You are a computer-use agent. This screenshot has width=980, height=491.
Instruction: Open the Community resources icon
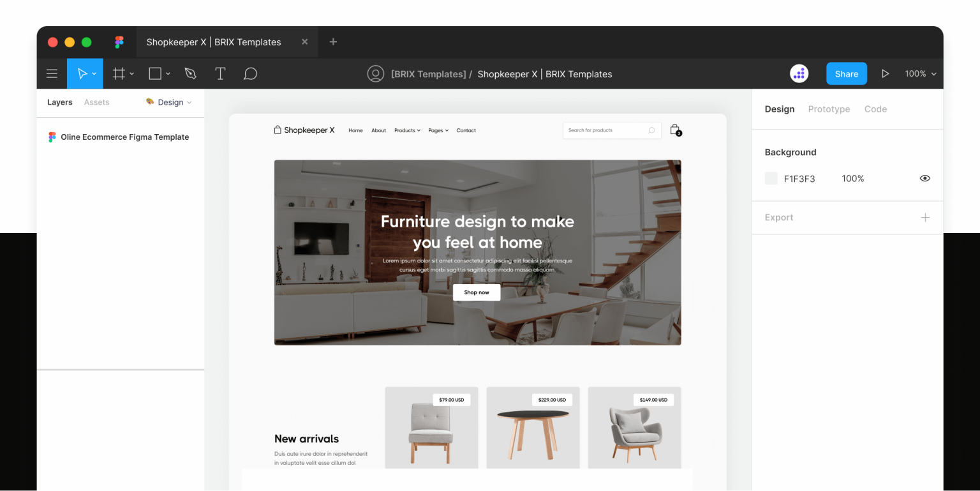pos(799,73)
